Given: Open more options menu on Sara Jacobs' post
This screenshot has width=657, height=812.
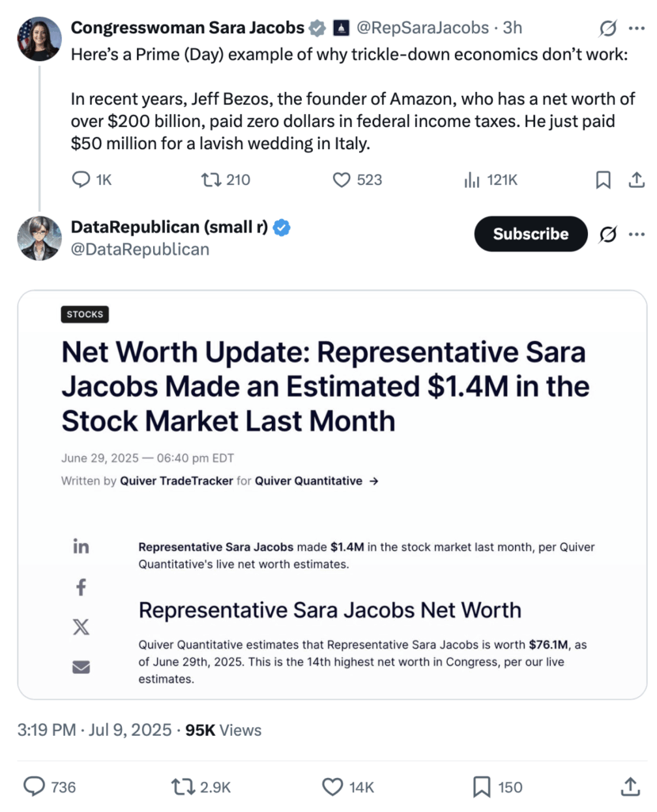Looking at the screenshot, I should pyautogui.click(x=636, y=29).
